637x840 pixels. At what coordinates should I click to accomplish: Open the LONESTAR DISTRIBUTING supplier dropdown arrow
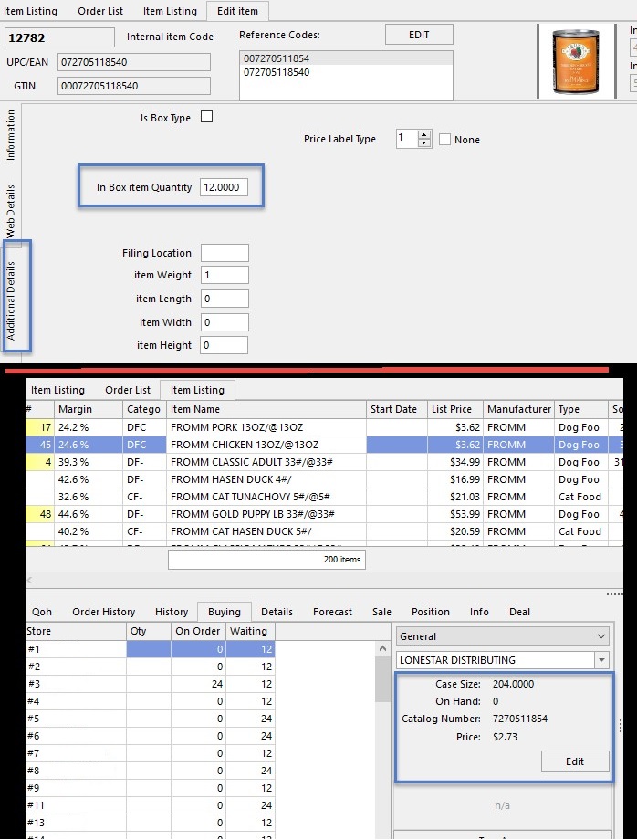coord(601,660)
